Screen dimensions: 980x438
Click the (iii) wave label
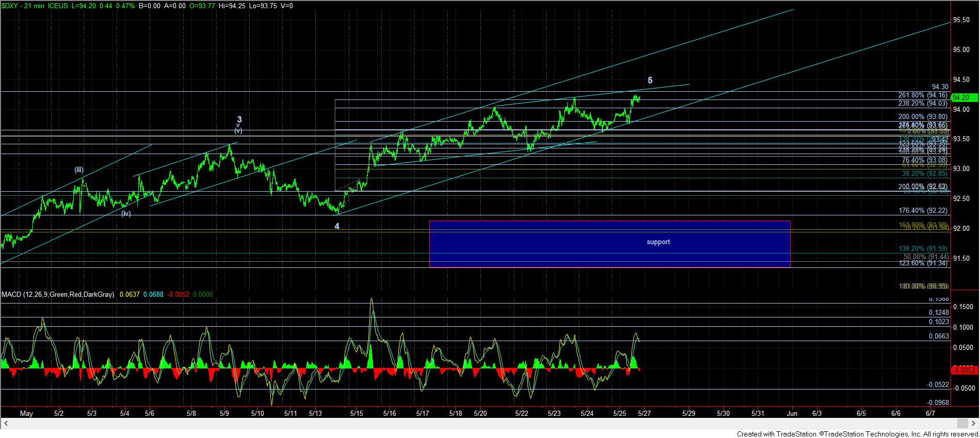tap(78, 170)
